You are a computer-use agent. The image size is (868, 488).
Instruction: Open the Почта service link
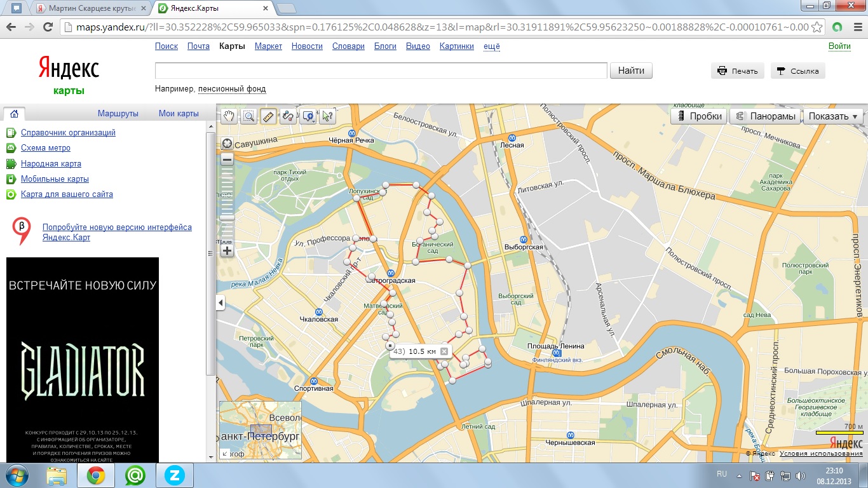click(x=198, y=46)
